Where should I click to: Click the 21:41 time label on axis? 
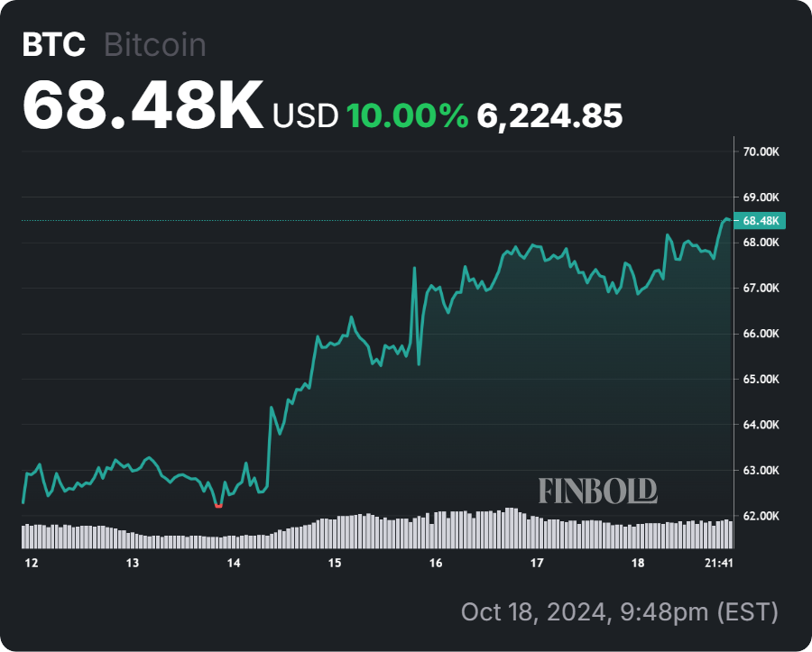(718, 564)
